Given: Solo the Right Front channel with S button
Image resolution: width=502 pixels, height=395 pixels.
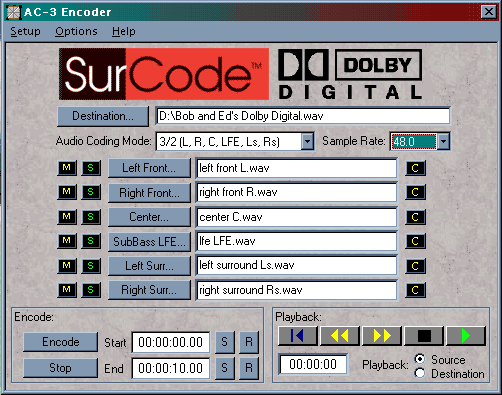Looking at the screenshot, I should (x=91, y=192).
